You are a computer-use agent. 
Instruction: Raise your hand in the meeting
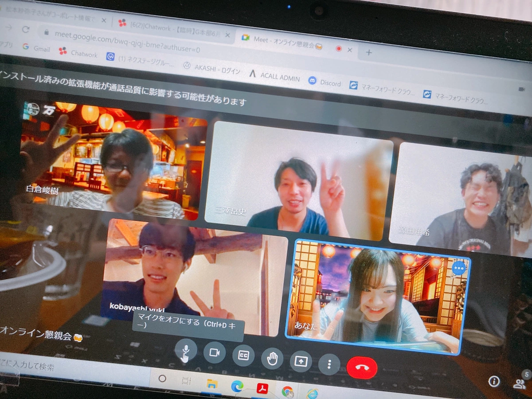[x=272, y=358]
